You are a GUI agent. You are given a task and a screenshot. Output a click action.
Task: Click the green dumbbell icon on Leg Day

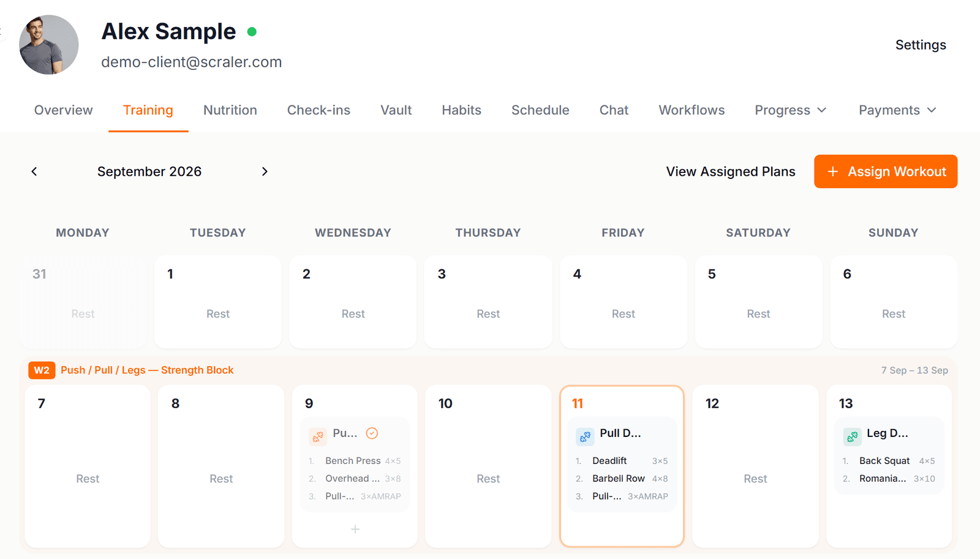tap(852, 436)
